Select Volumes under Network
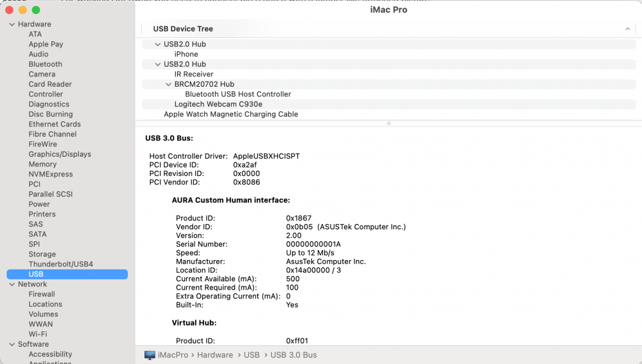This screenshot has width=642, height=364. pyautogui.click(x=44, y=315)
